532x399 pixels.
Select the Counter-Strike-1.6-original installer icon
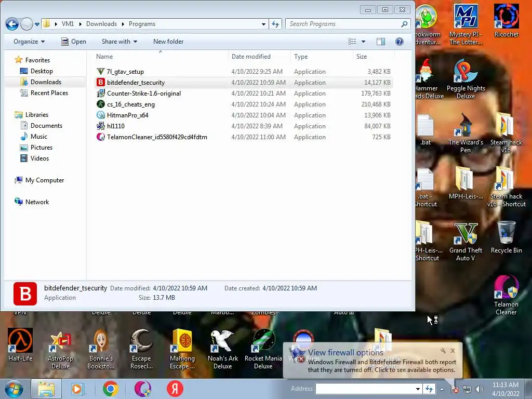100,94
